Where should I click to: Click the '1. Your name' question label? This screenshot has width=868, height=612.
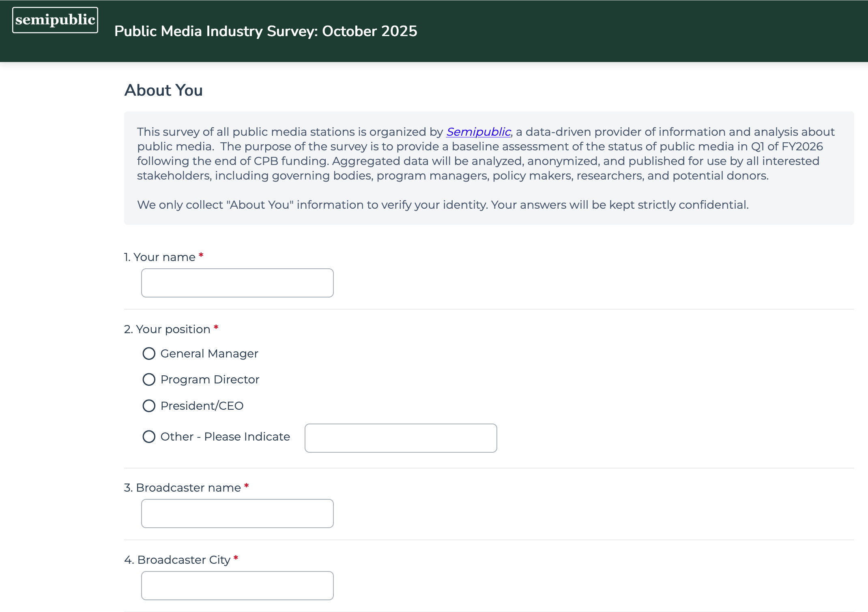coord(160,257)
